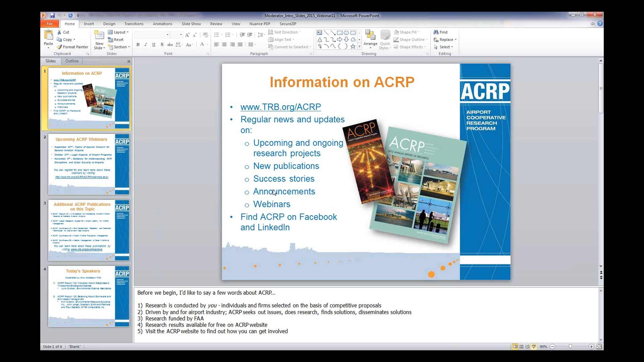The width and height of the screenshot is (644, 362).
Task: Click Find in Editing group
Action: pyautogui.click(x=441, y=32)
